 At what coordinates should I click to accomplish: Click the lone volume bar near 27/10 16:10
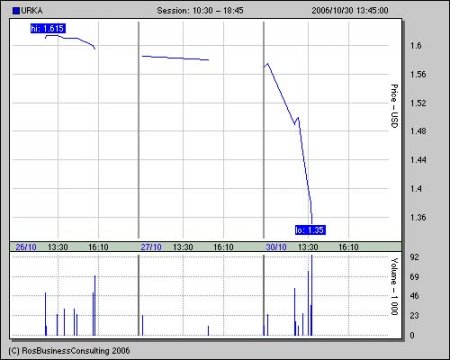click(208, 331)
